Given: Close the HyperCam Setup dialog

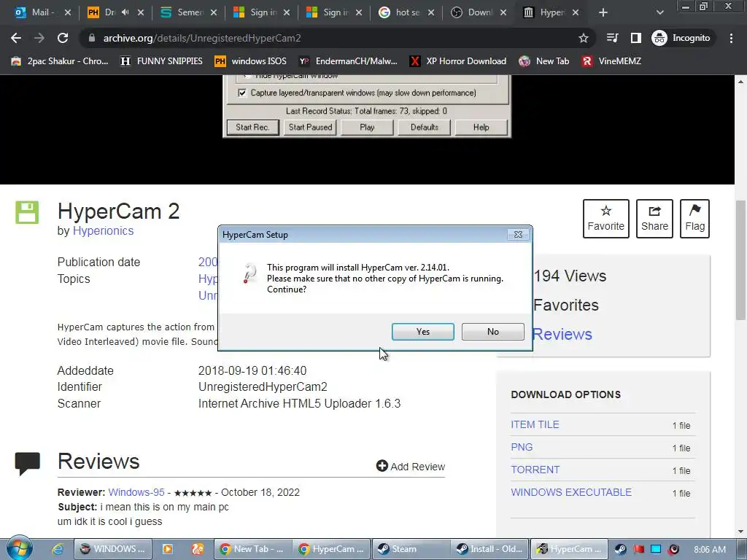Looking at the screenshot, I should 518,234.
